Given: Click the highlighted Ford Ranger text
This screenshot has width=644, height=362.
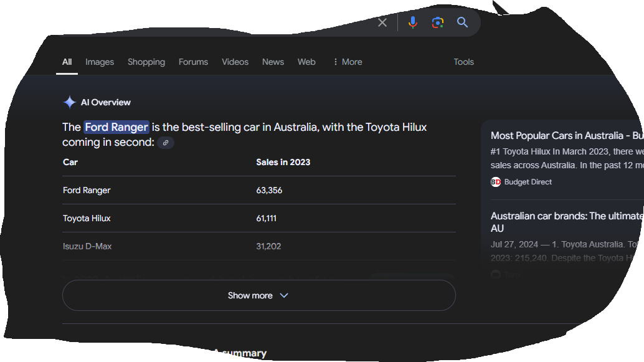Looking at the screenshot, I should [x=116, y=127].
